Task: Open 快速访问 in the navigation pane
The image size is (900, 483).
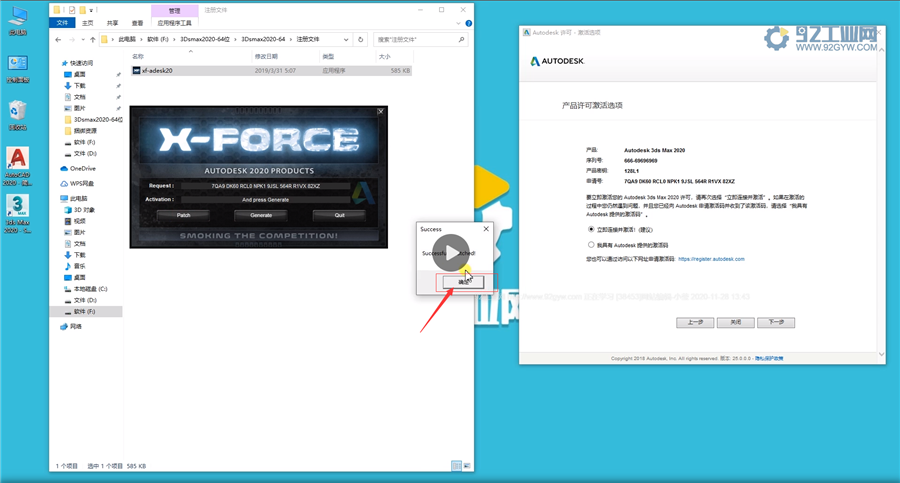Action: (x=81, y=63)
